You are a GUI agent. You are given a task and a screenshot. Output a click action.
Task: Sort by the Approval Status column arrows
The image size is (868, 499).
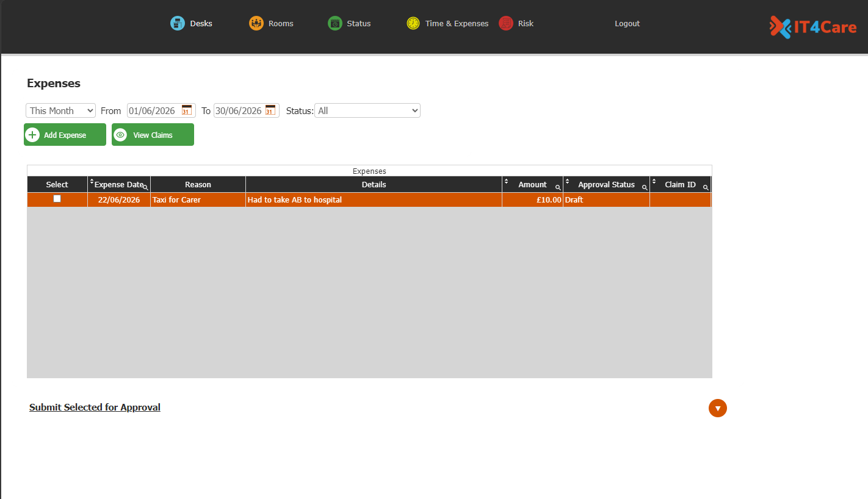(567, 182)
